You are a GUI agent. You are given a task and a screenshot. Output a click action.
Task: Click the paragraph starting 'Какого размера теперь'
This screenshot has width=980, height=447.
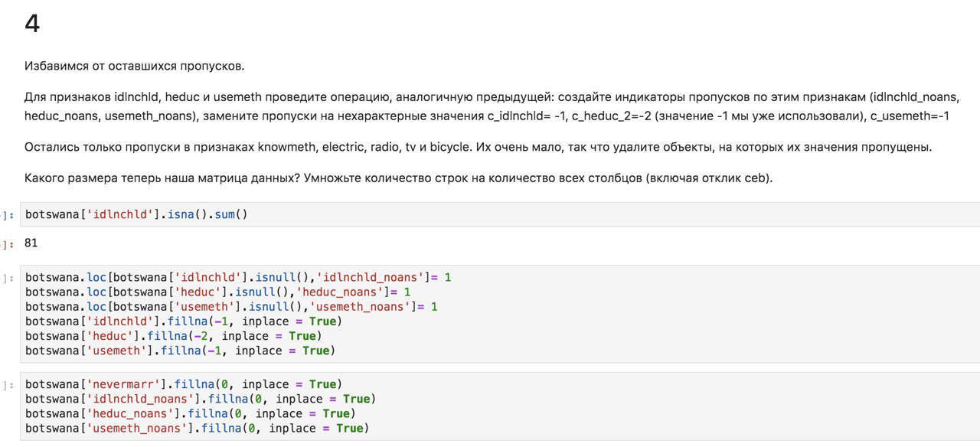[399, 178]
